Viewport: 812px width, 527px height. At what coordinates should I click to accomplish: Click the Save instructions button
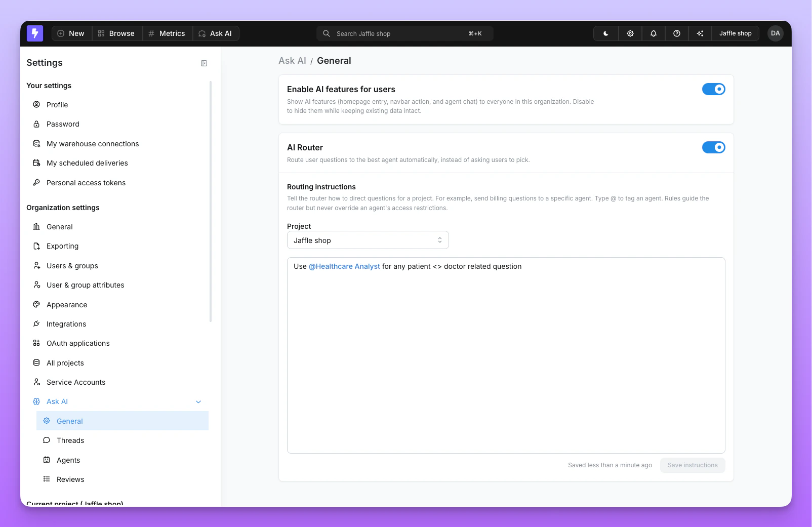tap(693, 465)
